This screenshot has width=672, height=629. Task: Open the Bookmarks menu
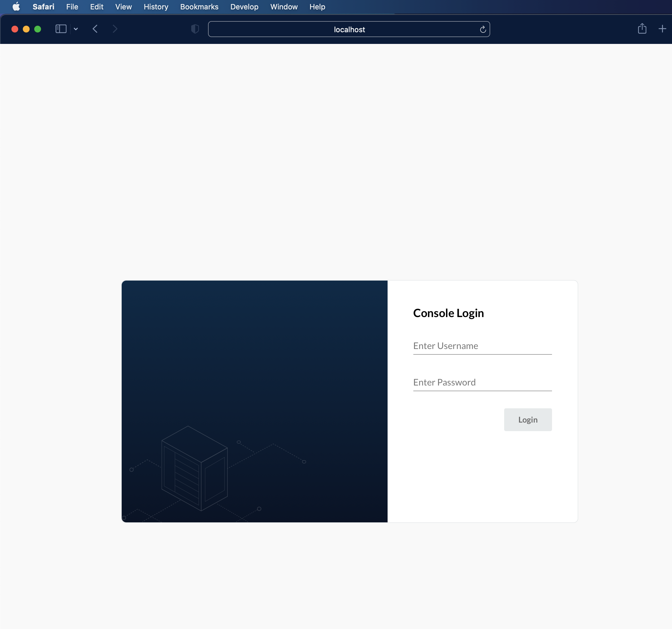(199, 7)
